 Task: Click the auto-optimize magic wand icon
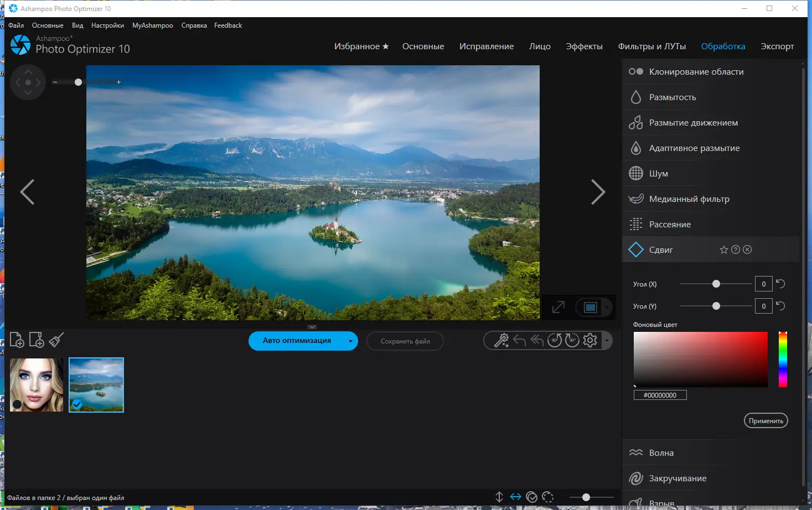[x=501, y=341]
